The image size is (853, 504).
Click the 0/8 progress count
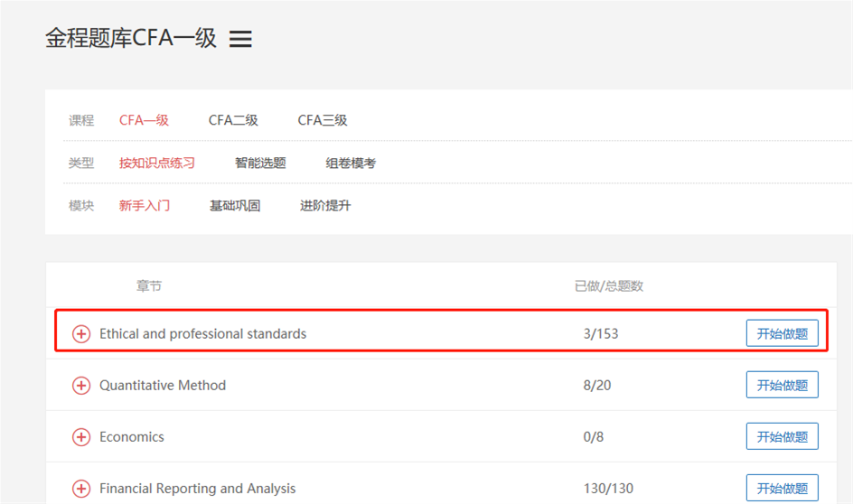tap(594, 437)
